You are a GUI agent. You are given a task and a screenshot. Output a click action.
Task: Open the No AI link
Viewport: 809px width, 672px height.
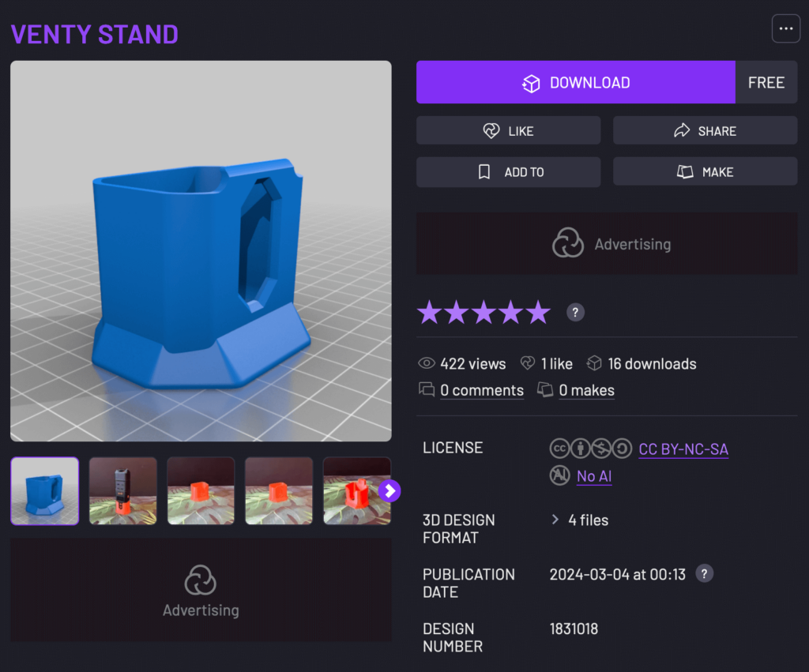point(594,476)
